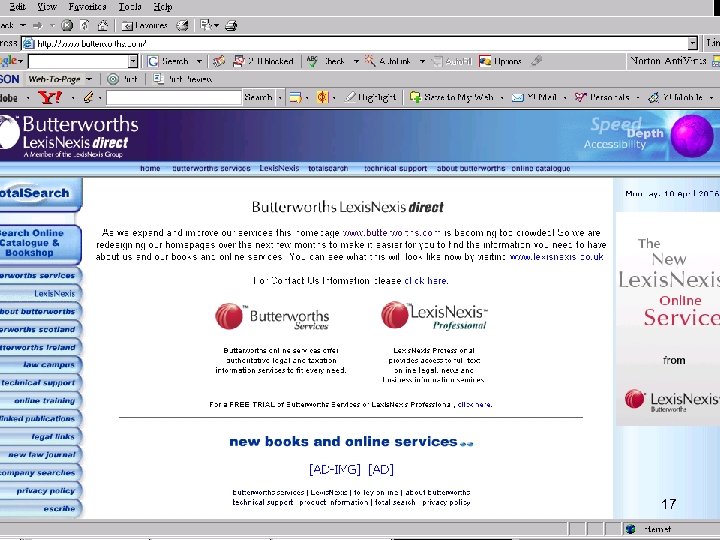Click the New LexisNexis Online Service banner
The height and width of the screenshot is (540, 720).
668,319
